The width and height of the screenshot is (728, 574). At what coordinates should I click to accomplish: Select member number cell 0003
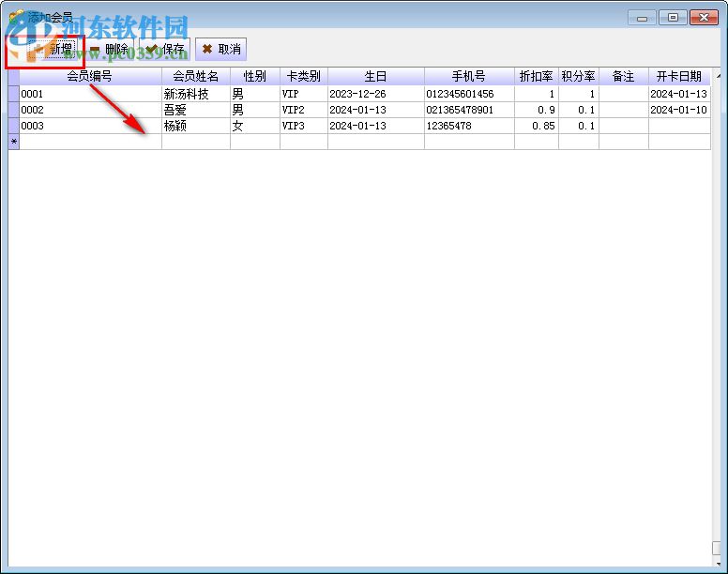[90, 126]
